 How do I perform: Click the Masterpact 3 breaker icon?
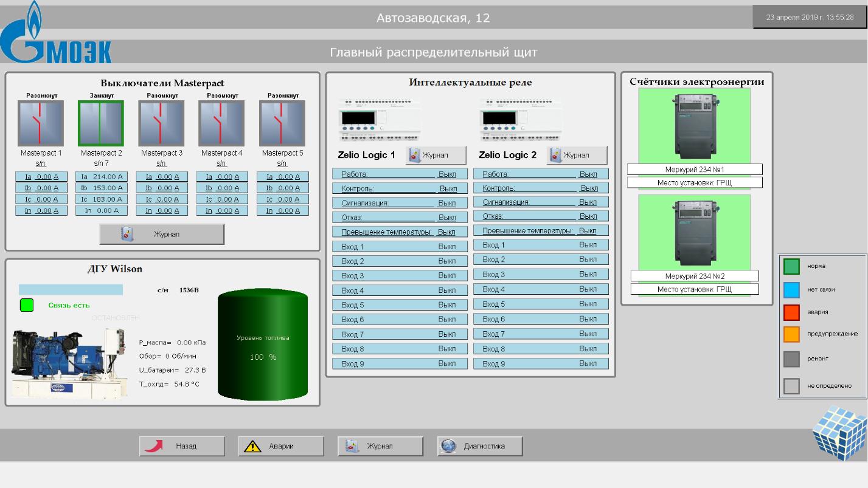pos(161,123)
